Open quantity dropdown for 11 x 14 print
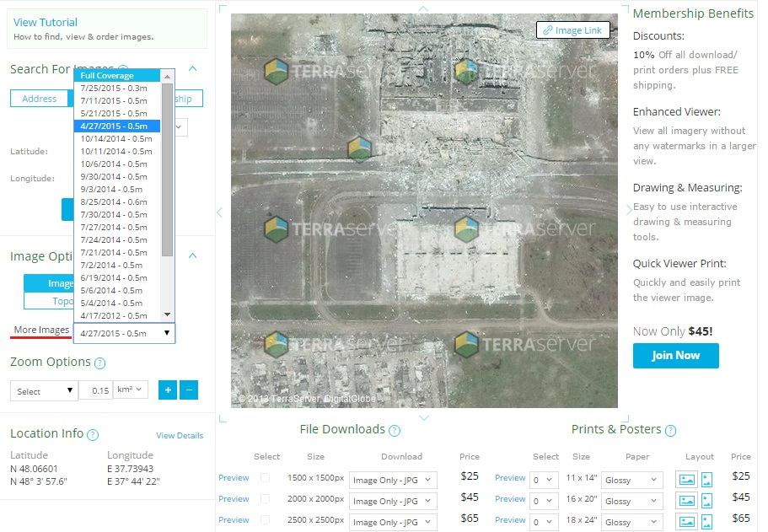768x532 pixels. (x=544, y=480)
